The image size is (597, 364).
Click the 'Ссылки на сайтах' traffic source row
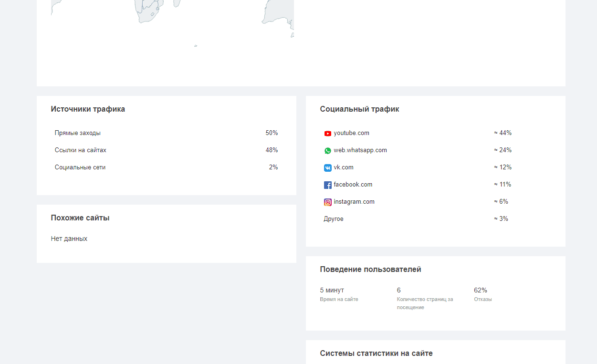coord(81,150)
